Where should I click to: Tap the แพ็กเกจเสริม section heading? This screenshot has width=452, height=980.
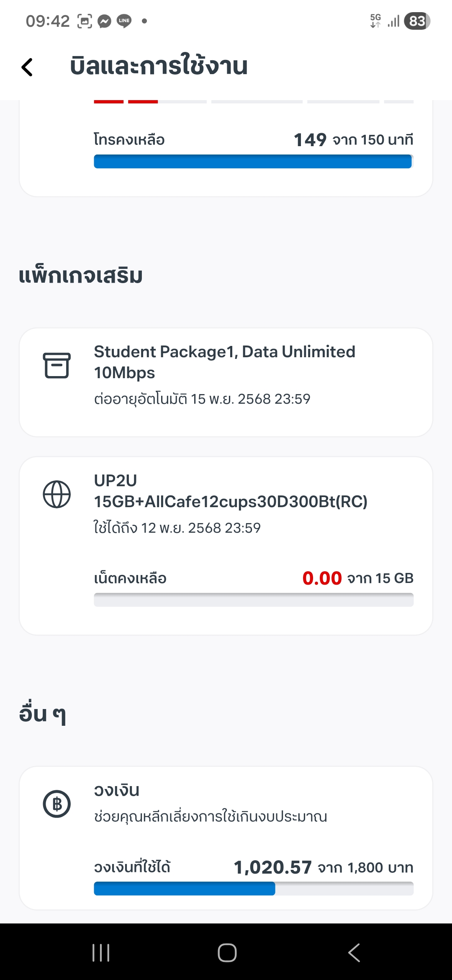click(81, 276)
